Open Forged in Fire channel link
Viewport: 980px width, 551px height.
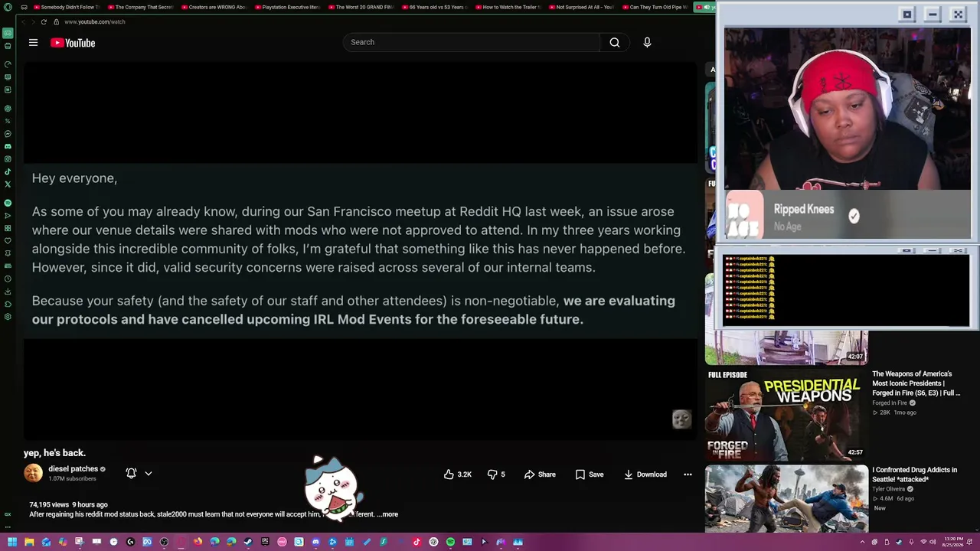point(889,403)
